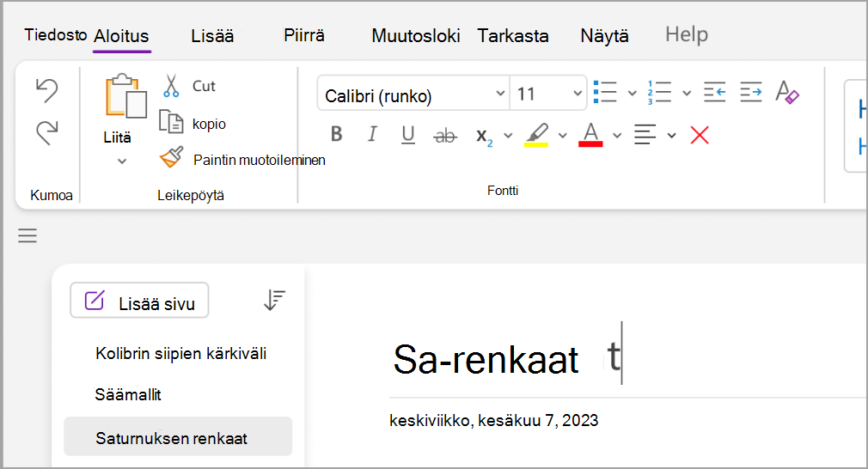The image size is (868, 469).
Task: Expand the bullet list style options
Action: pos(632,93)
